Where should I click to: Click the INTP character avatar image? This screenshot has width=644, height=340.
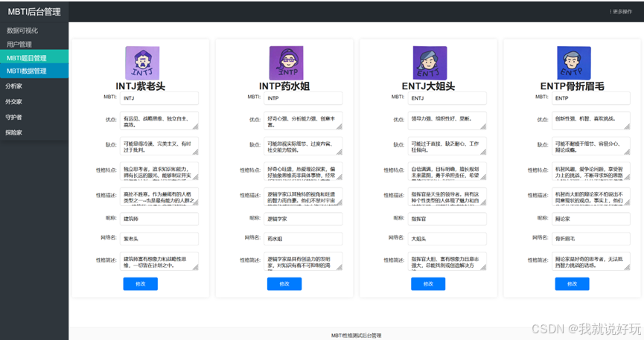coord(286,63)
